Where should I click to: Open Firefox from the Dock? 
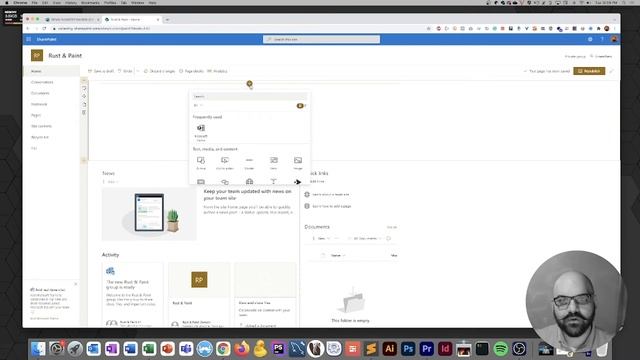(x=242, y=349)
